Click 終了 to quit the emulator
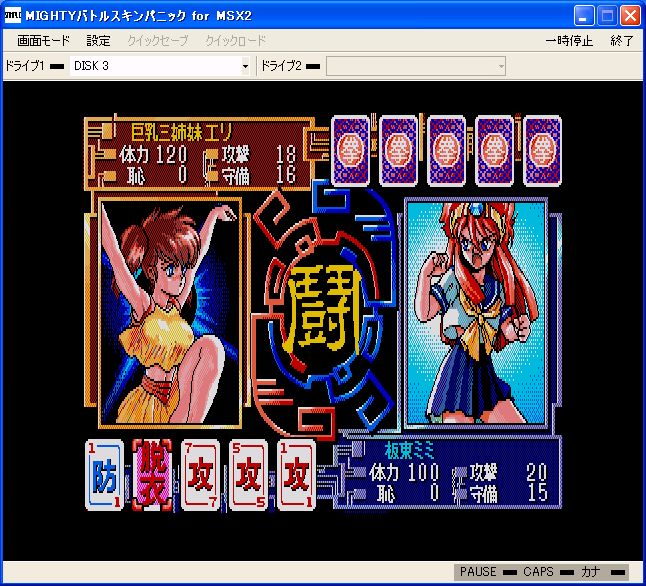646x586 pixels. [622, 40]
